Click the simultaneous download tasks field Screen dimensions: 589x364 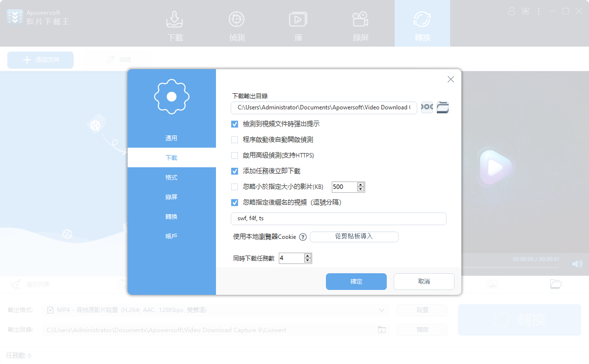(x=292, y=258)
